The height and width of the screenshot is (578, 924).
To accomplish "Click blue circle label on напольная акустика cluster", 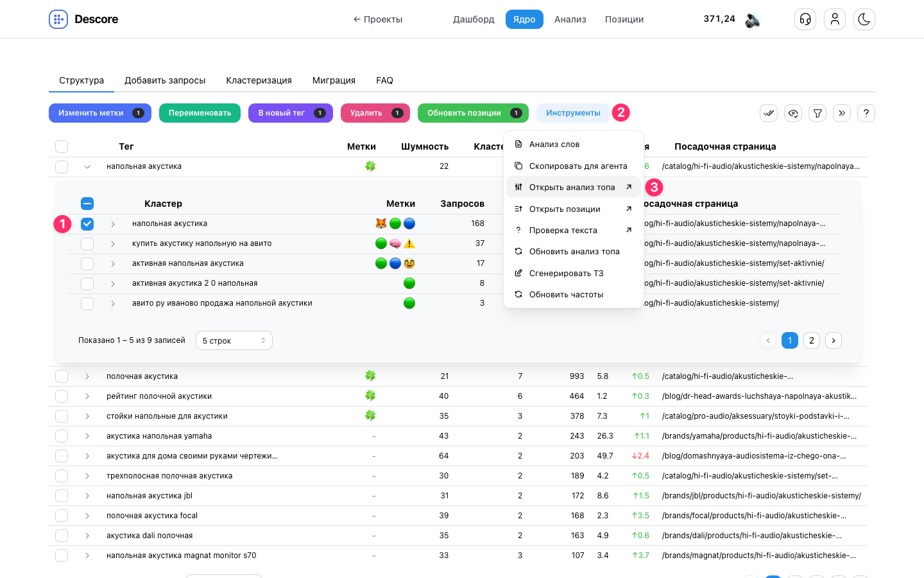I will [x=409, y=223].
